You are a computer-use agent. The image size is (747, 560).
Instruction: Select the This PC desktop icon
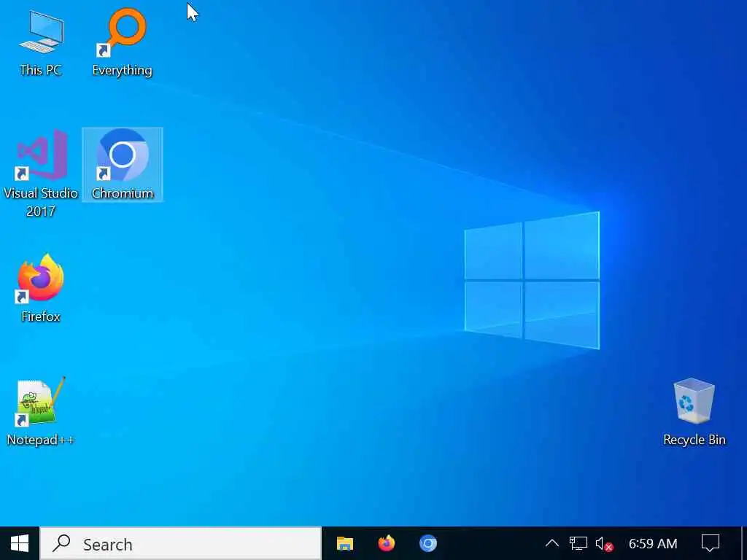41,43
